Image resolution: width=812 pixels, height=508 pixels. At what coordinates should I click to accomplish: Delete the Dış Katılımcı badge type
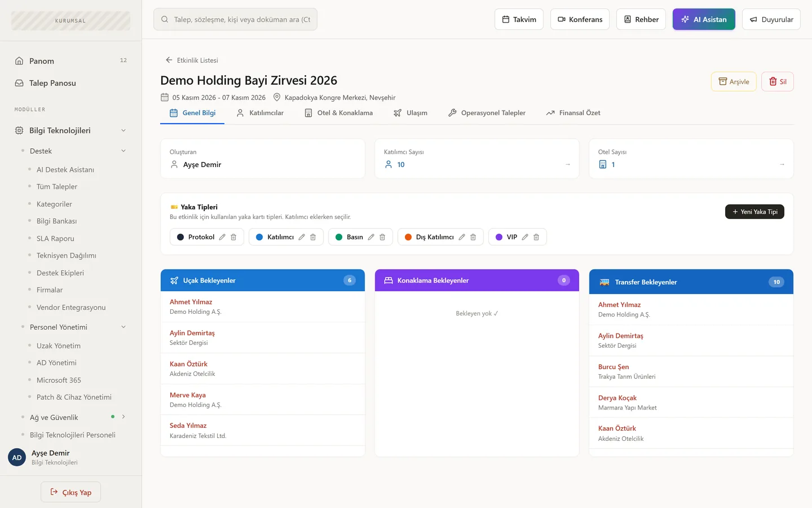pos(473,237)
